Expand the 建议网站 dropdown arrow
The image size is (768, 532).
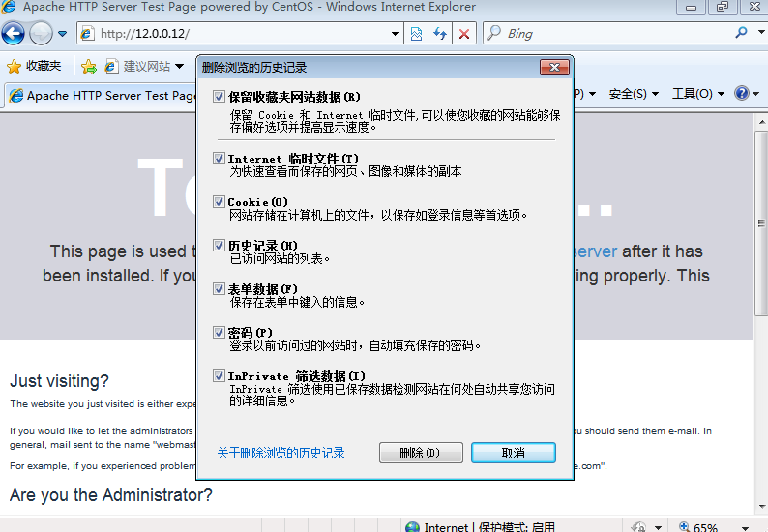coord(179,66)
